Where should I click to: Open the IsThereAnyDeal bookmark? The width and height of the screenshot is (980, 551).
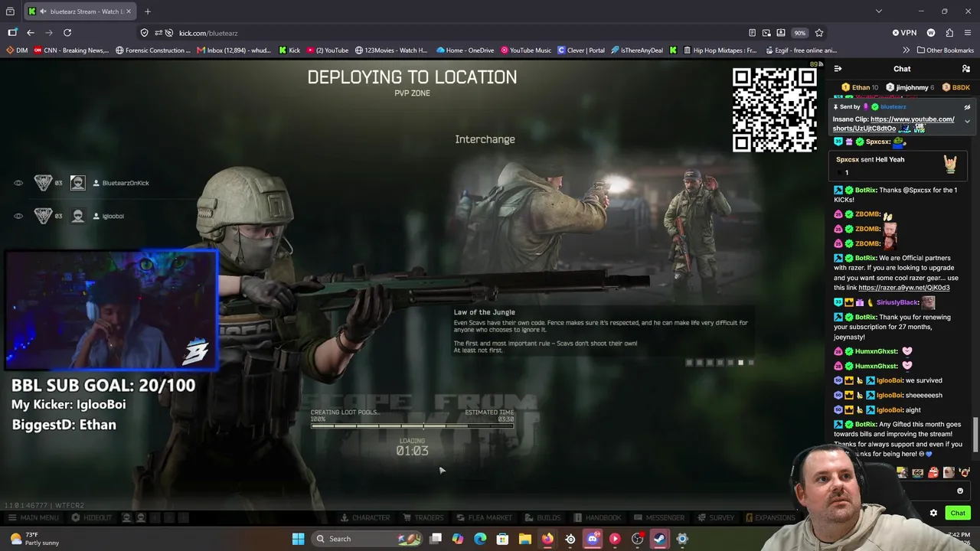(637, 51)
